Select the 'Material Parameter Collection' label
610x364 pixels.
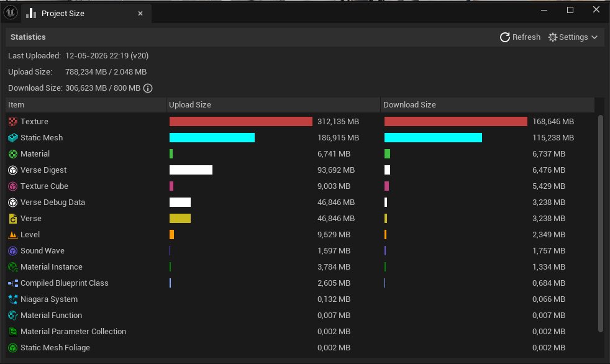[x=73, y=332]
